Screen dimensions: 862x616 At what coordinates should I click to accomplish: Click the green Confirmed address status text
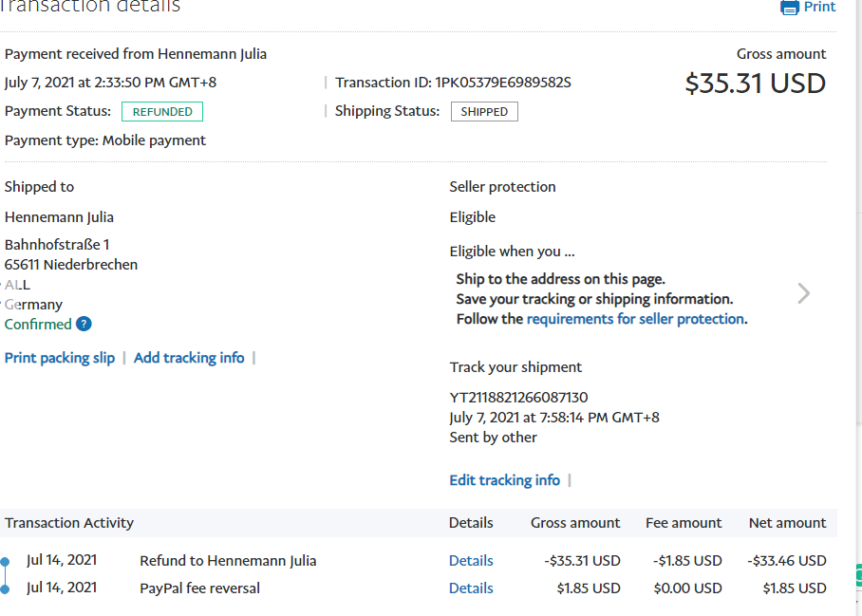(x=38, y=325)
